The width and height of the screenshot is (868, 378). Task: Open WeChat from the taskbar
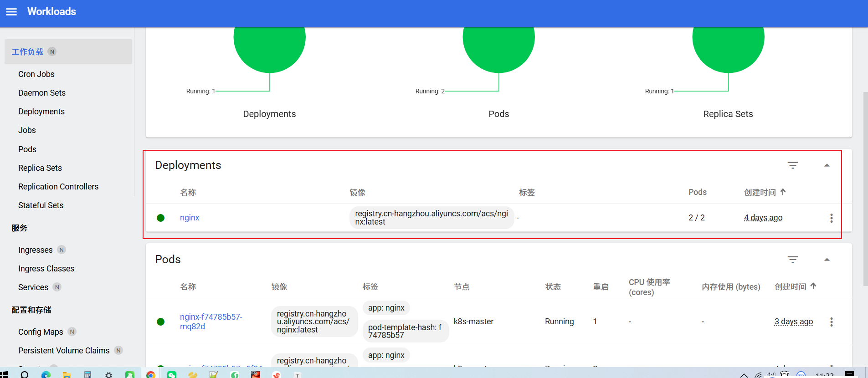[172, 374]
